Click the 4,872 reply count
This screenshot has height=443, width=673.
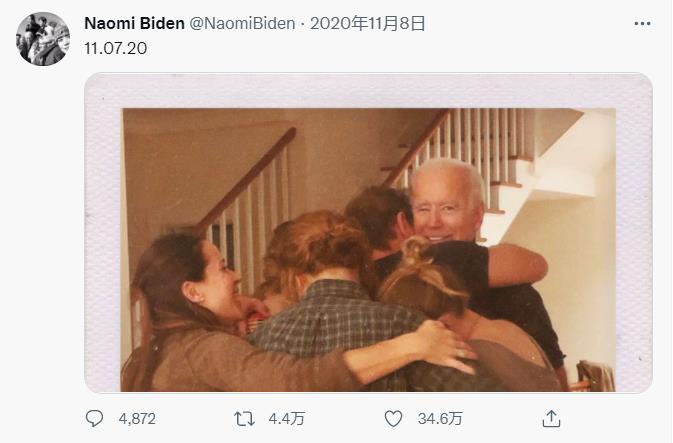(x=137, y=419)
